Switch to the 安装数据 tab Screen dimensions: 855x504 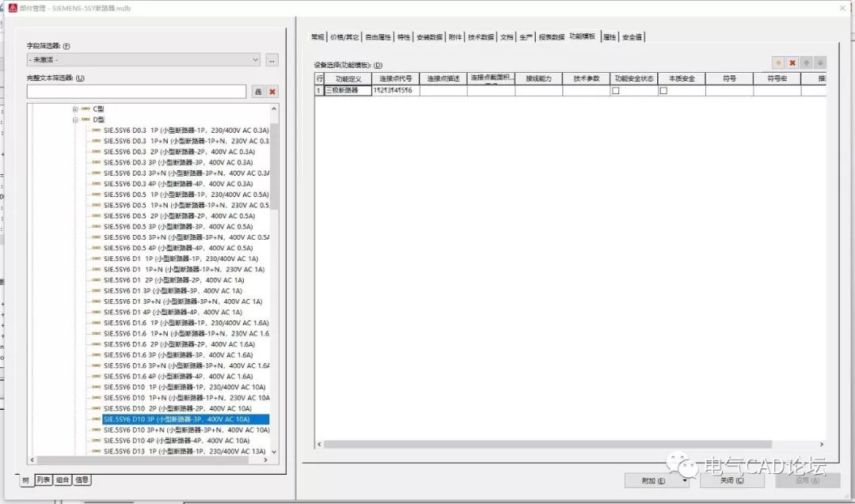point(429,37)
